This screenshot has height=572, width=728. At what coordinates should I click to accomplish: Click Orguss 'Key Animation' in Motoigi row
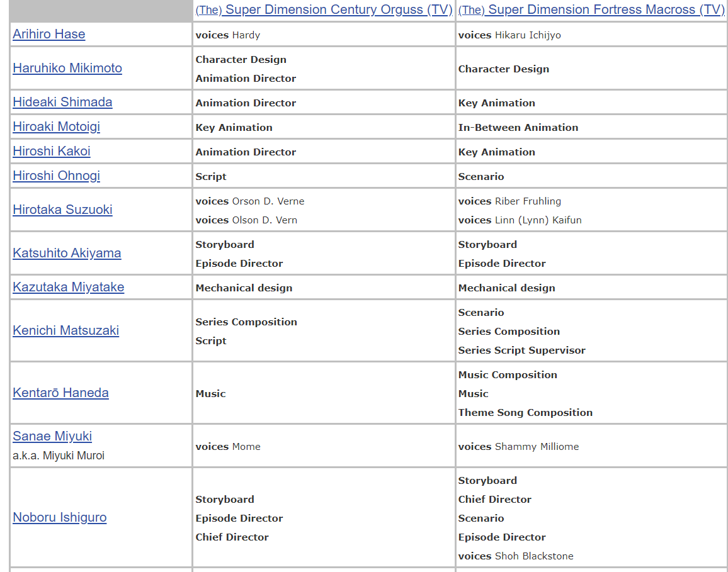(234, 128)
